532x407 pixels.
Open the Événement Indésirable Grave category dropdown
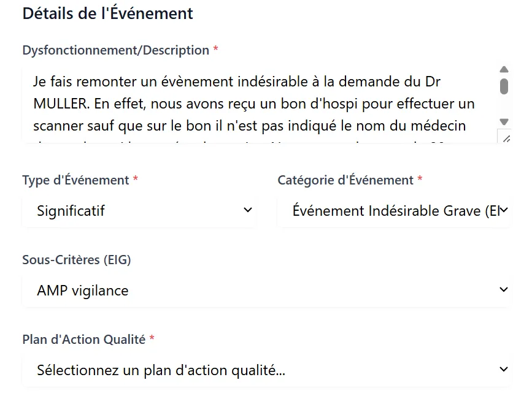tap(394, 211)
